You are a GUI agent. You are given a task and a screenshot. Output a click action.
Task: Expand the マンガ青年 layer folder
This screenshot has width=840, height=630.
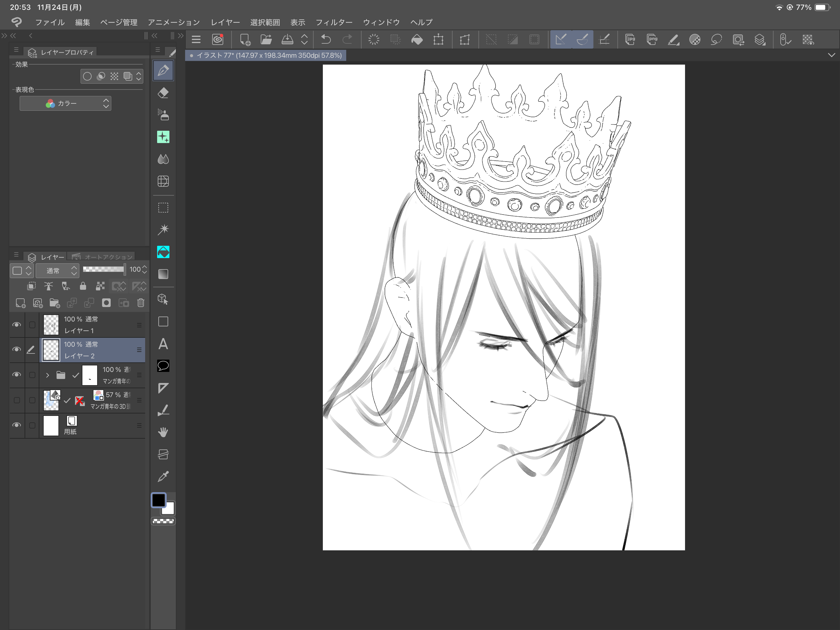(x=47, y=375)
